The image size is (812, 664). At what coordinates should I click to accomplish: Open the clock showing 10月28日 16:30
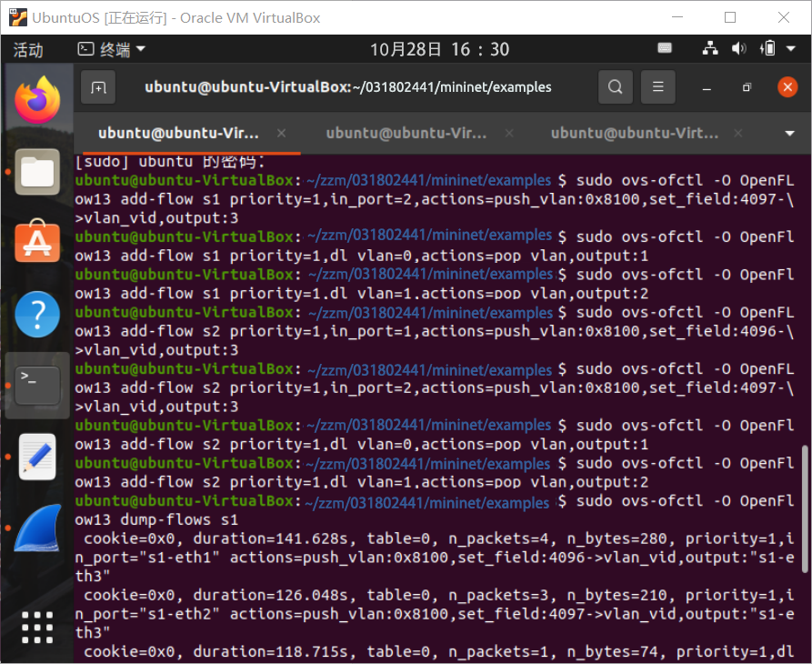(x=440, y=49)
